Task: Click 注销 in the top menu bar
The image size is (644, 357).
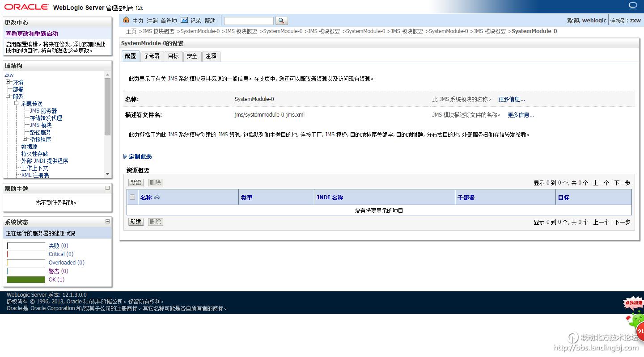Action: (152, 20)
